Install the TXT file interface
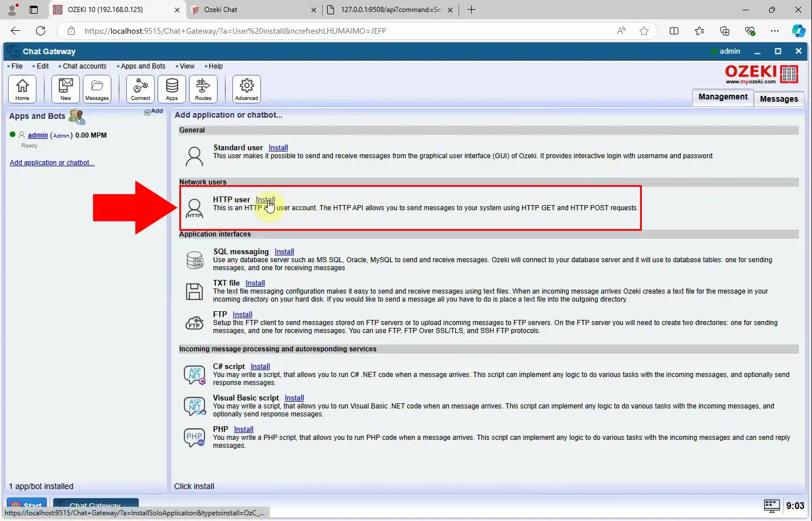The width and height of the screenshot is (812, 521). click(x=255, y=283)
